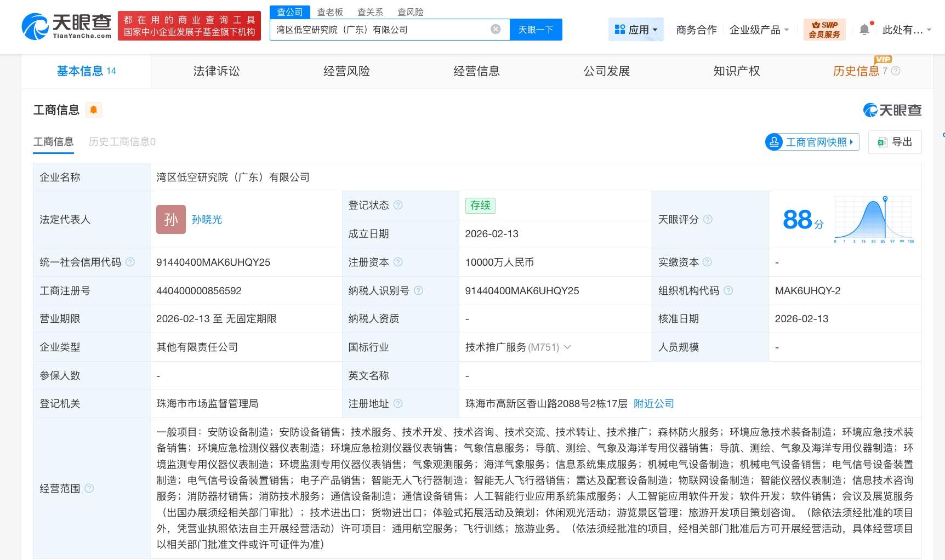Expand the 技术推广服务 industry chevron
The width and height of the screenshot is (945, 560).
coord(567,347)
